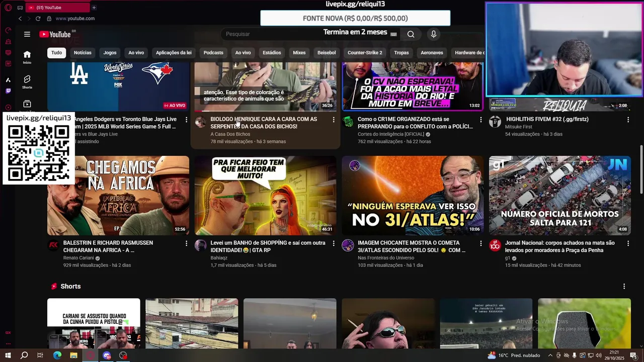Screen dimensions: 644x362
Task: Open Windows Start menu
Action: (x=8, y=355)
